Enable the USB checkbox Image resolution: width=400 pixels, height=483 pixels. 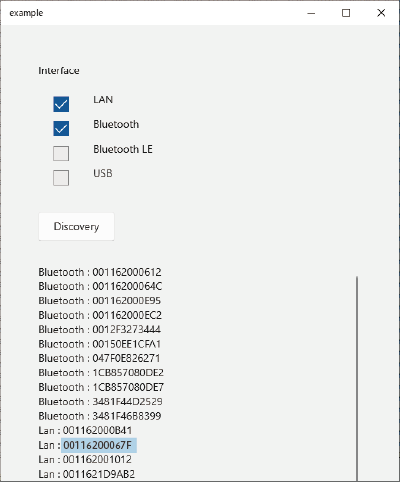point(61,178)
